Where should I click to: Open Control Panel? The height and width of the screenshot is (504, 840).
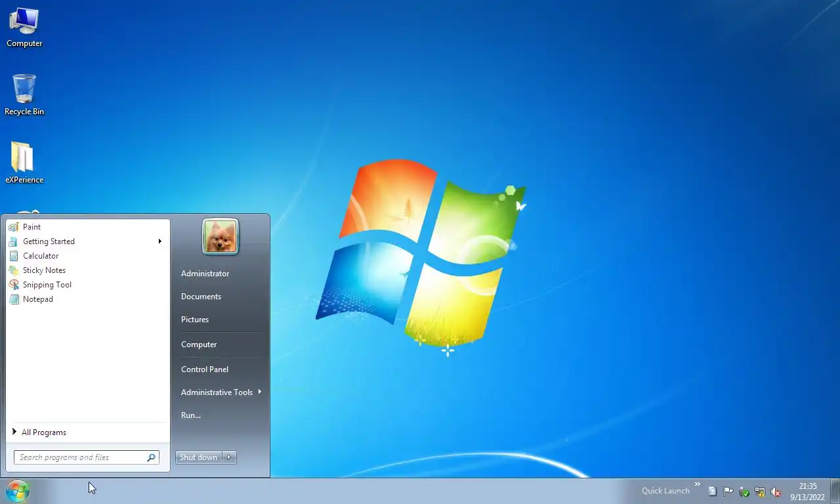coord(222,369)
